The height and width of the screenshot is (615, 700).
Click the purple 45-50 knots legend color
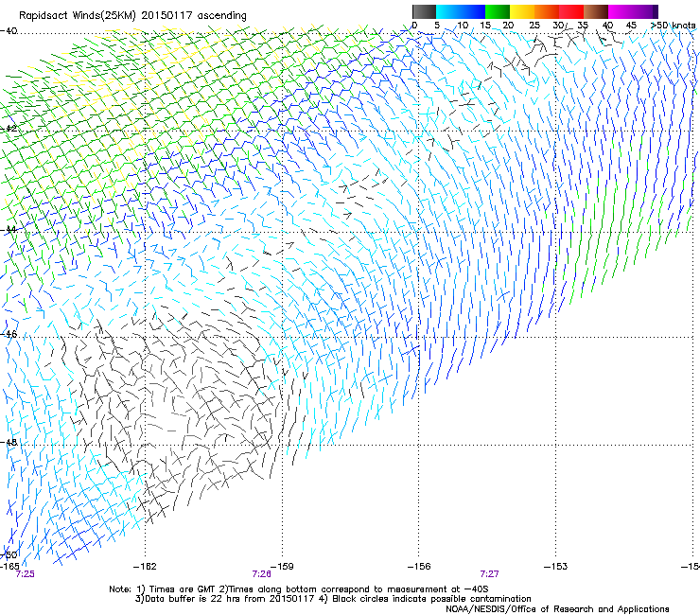tap(645, 11)
